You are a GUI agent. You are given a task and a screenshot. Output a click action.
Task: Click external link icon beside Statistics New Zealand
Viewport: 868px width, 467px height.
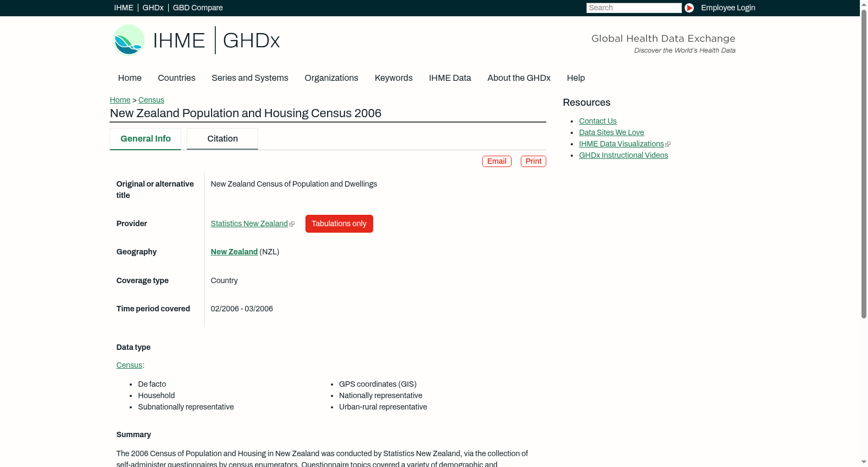click(x=292, y=224)
